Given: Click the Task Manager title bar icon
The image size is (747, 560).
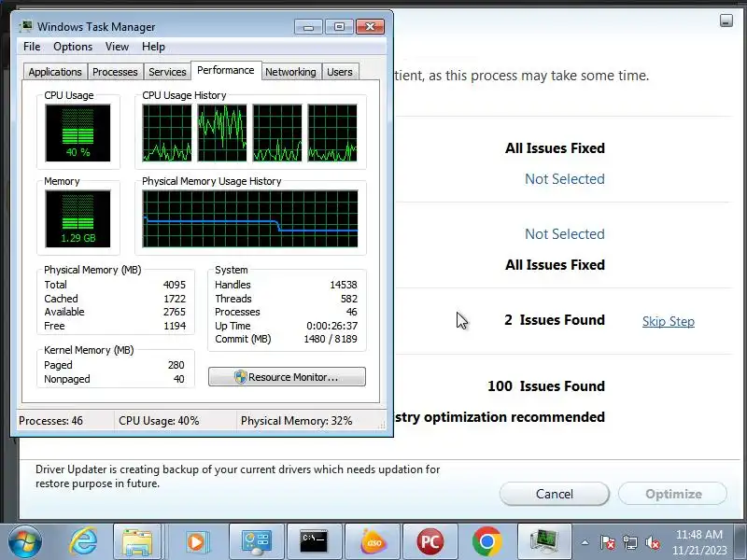Looking at the screenshot, I should (x=26, y=27).
